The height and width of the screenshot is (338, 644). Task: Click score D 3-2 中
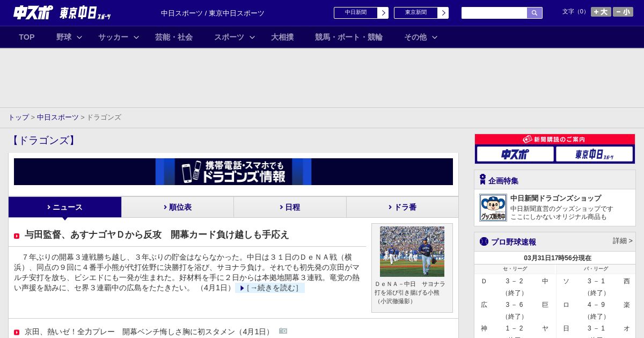515,281
